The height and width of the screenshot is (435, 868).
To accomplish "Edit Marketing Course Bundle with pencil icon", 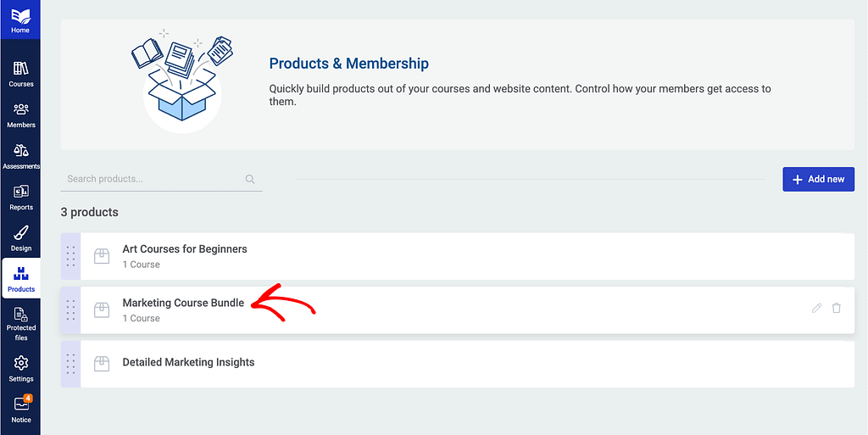I will 816,309.
